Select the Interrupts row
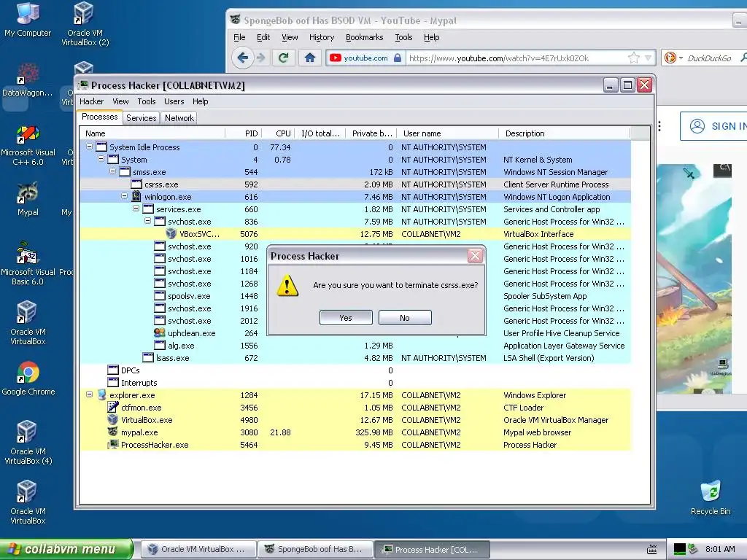Viewport: 747px width, 560px height. 355,383
